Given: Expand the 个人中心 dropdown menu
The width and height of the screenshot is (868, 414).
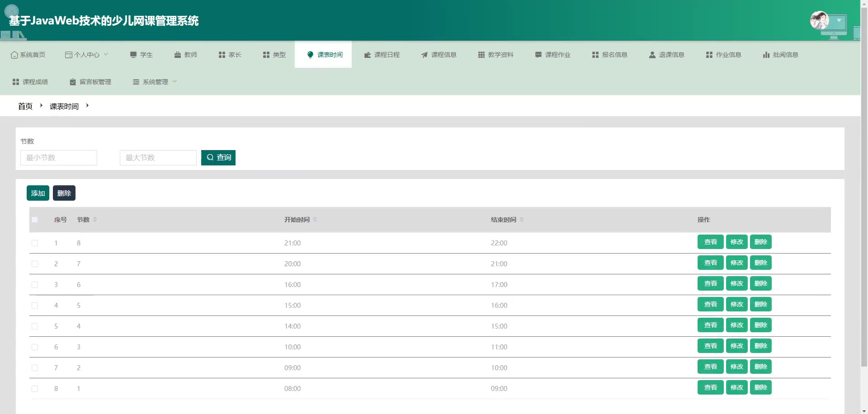Looking at the screenshot, I should pos(87,55).
